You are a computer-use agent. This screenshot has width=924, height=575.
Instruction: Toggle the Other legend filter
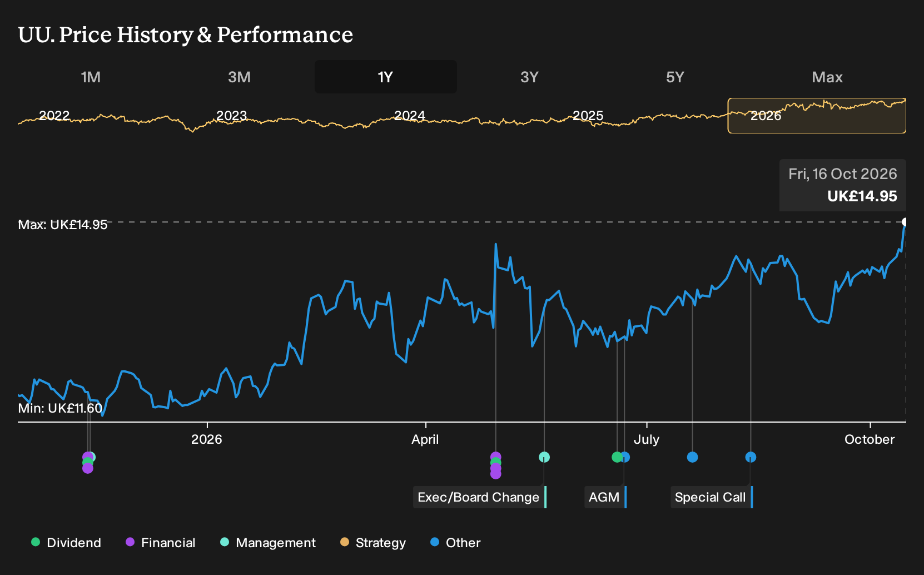click(455, 543)
